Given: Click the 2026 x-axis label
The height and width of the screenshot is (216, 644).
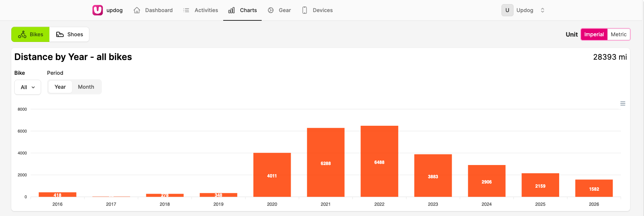Looking at the screenshot, I should coord(594,204).
